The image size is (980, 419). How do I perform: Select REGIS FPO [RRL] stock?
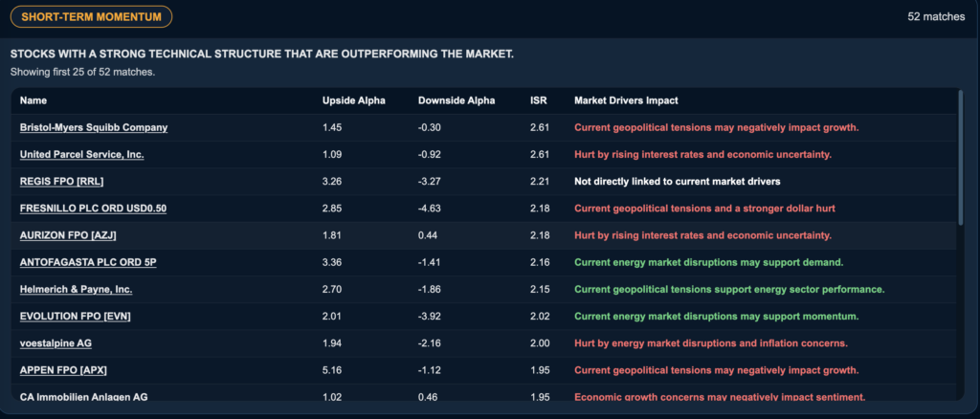pos(62,182)
